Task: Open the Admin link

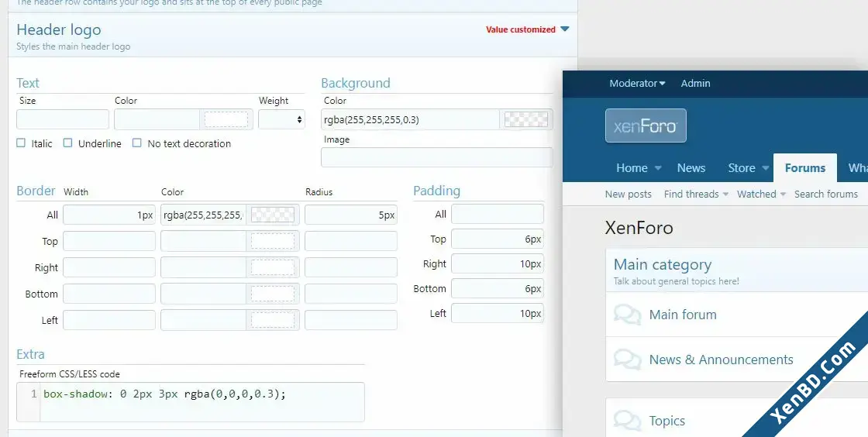Action: pyautogui.click(x=695, y=84)
